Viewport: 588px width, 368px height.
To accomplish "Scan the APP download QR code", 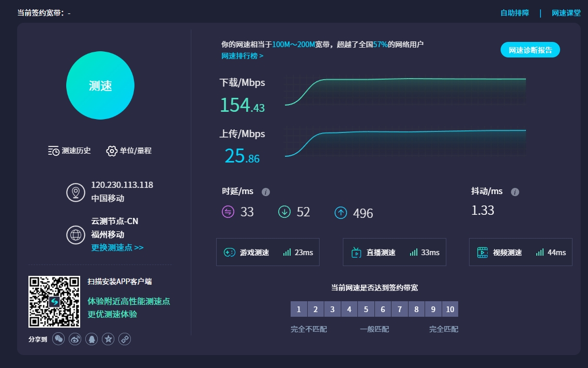I will click(54, 301).
